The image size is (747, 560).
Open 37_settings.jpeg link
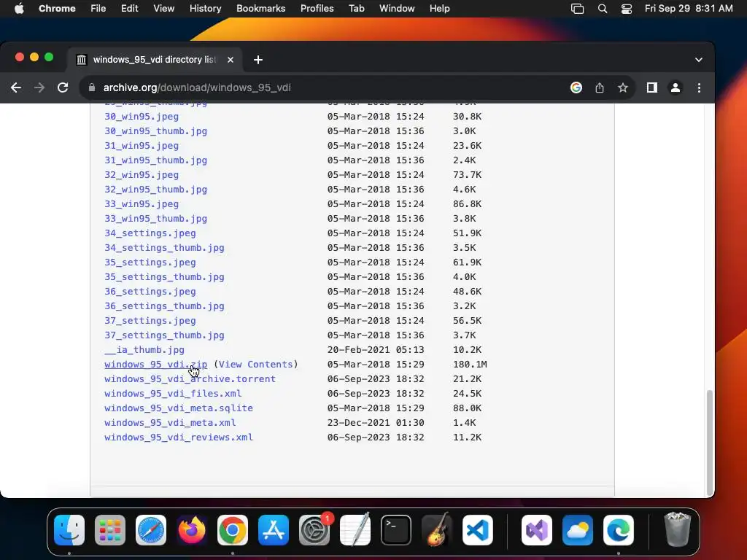[x=150, y=321]
